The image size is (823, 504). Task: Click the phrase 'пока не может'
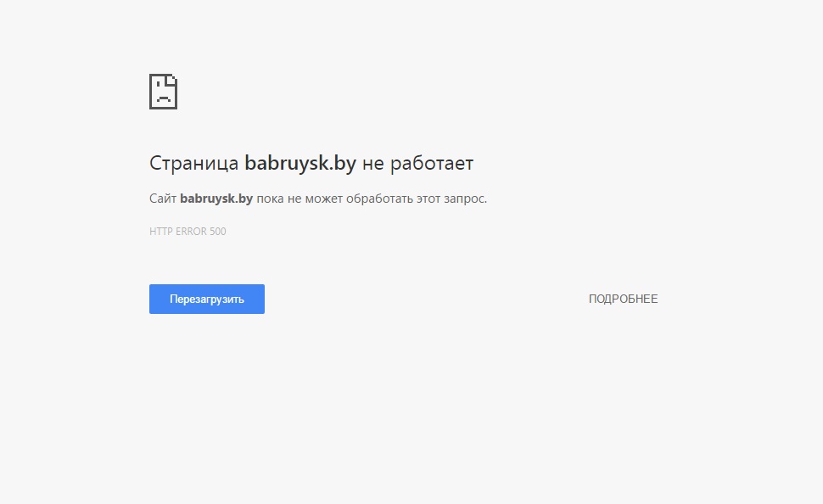tap(293, 199)
